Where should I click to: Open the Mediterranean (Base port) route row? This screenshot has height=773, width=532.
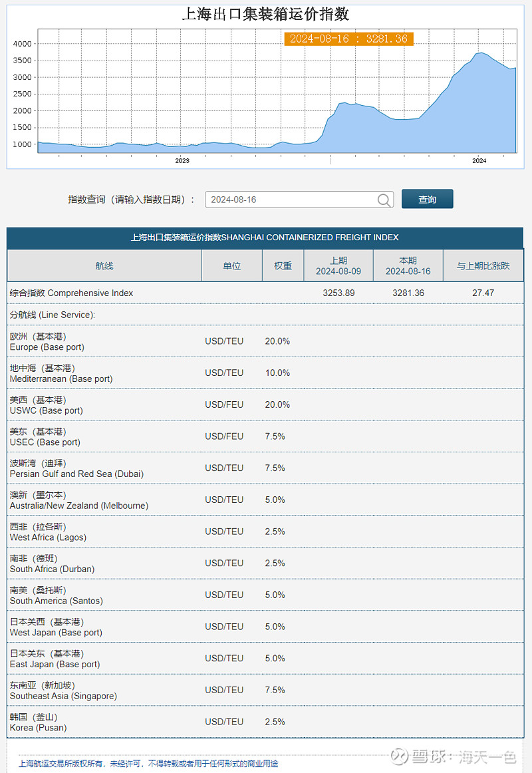(x=61, y=373)
